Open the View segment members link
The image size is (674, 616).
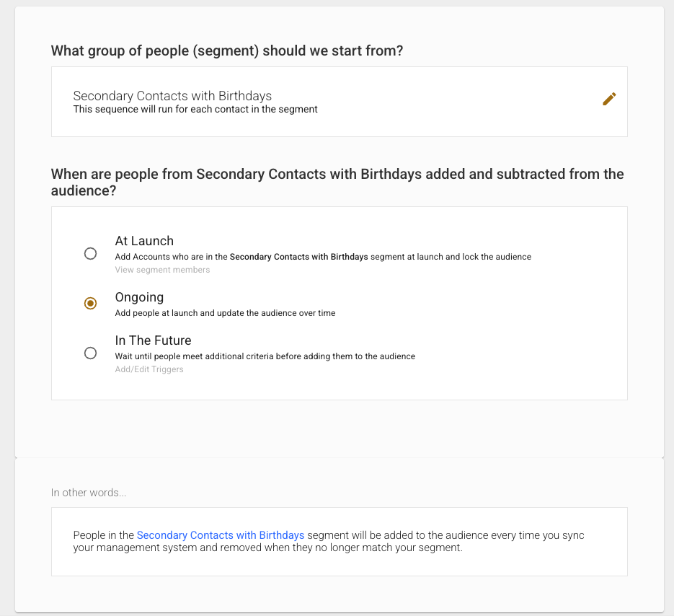click(x=162, y=270)
